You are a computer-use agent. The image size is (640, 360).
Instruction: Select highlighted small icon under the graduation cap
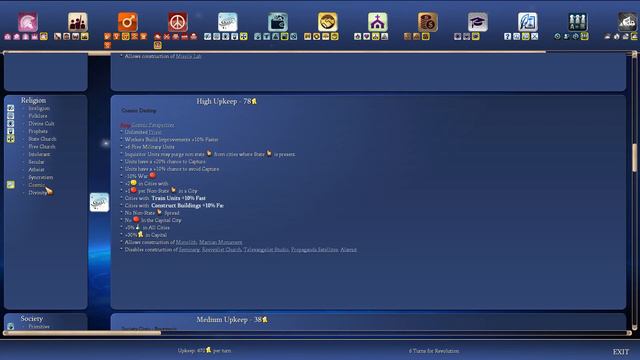476,36
